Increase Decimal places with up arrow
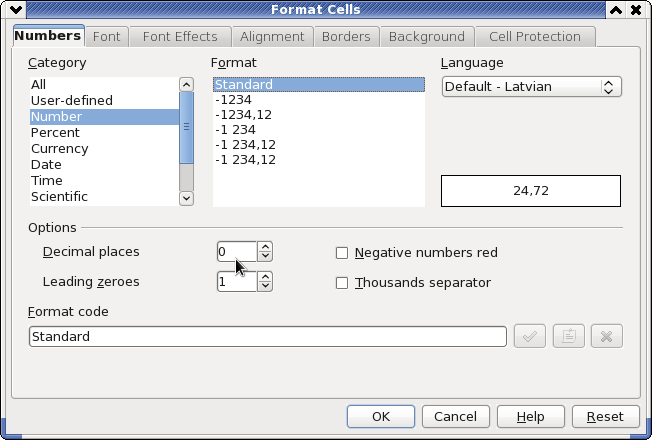 pyautogui.click(x=265, y=247)
